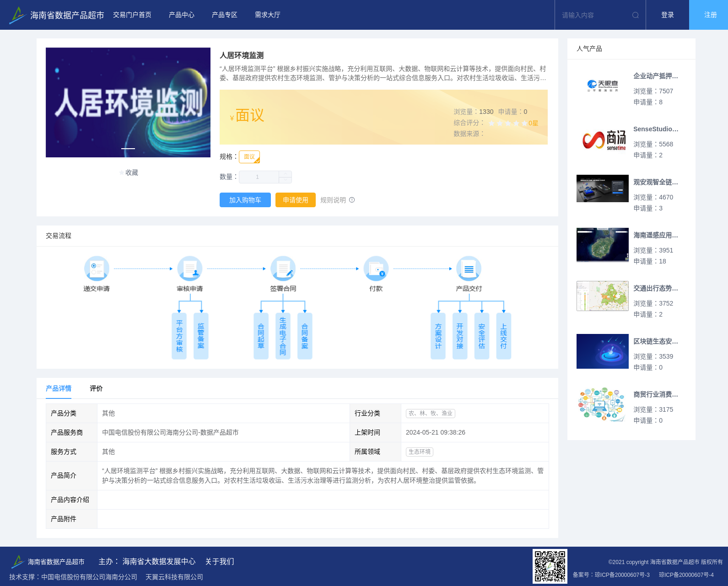Click the 天眼查 product logo
This screenshot has width=728, height=586.
point(603,86)
